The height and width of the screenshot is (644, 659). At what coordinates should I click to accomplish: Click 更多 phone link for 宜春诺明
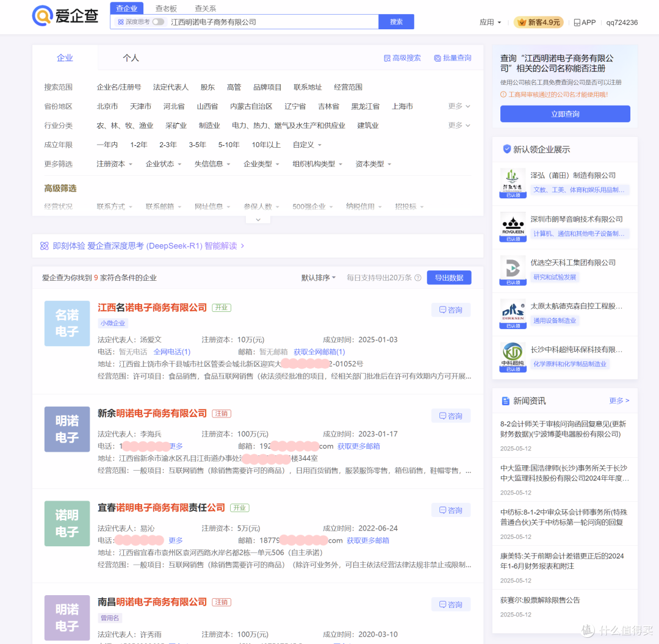point(176,540)
